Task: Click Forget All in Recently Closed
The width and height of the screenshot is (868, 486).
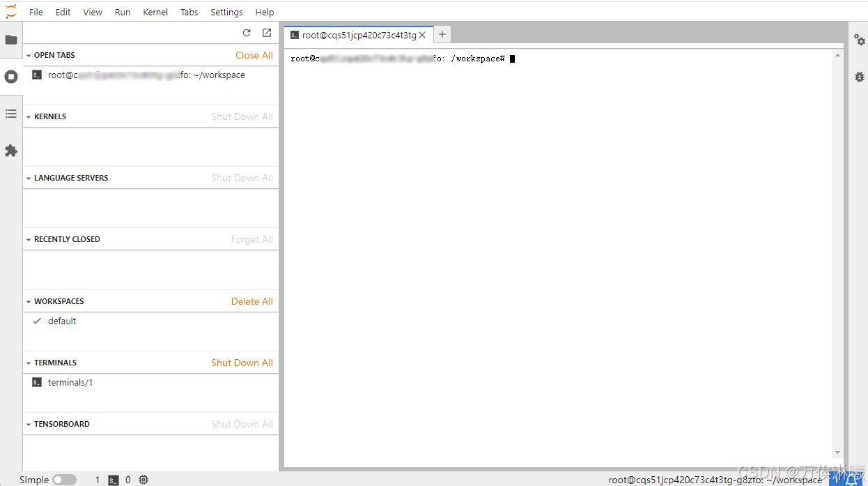Action: tap(252, 239)
